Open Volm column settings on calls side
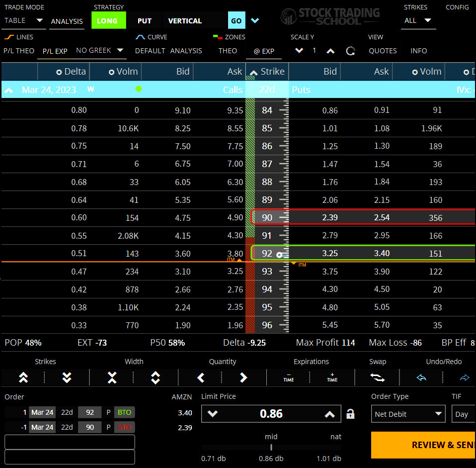 tap(111, 72)
